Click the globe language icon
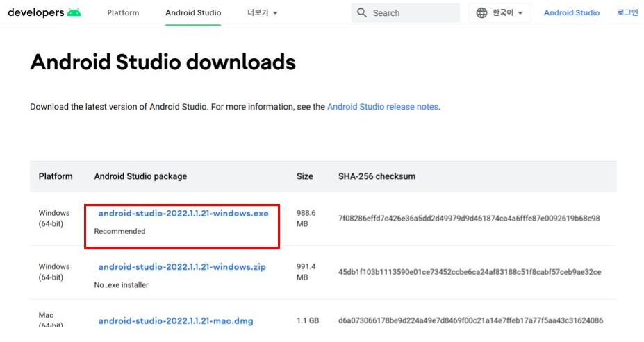The image size is (644, 342). [x=481, y=12]
